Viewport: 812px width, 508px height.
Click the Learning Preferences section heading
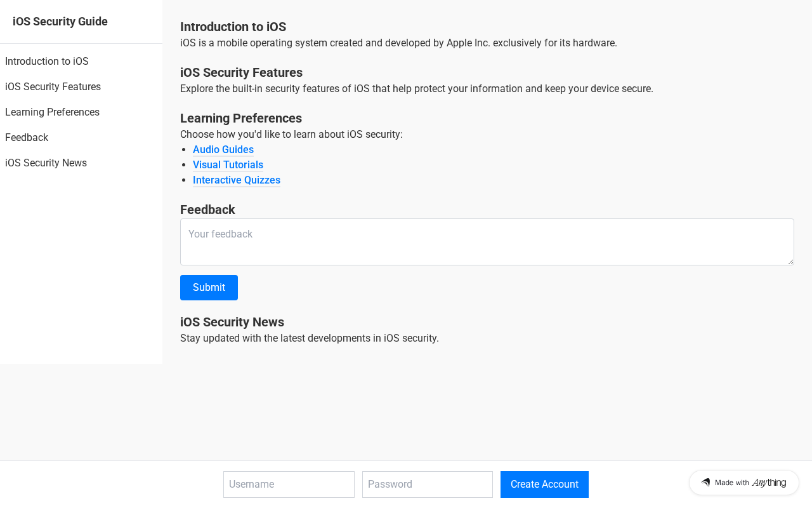[x=240, y=118]
